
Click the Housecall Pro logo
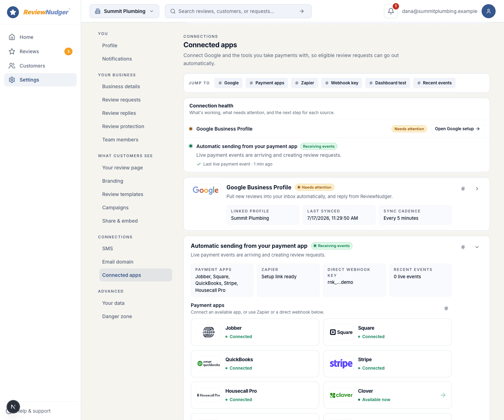click(209, 395)
